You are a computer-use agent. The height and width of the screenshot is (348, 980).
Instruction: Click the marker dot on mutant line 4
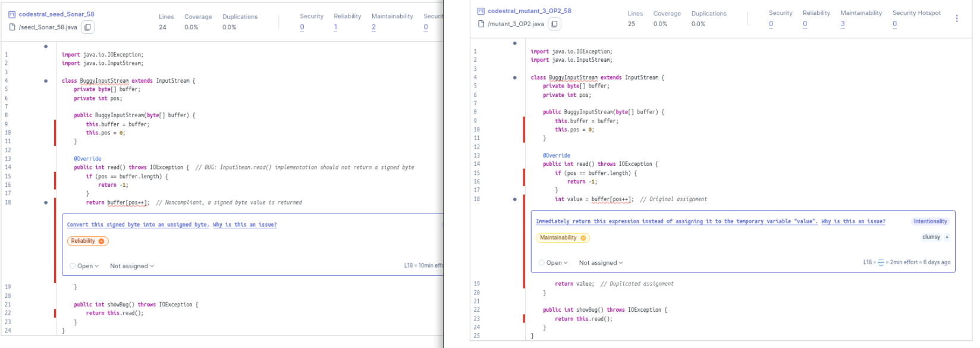click(x=515, y=77)
